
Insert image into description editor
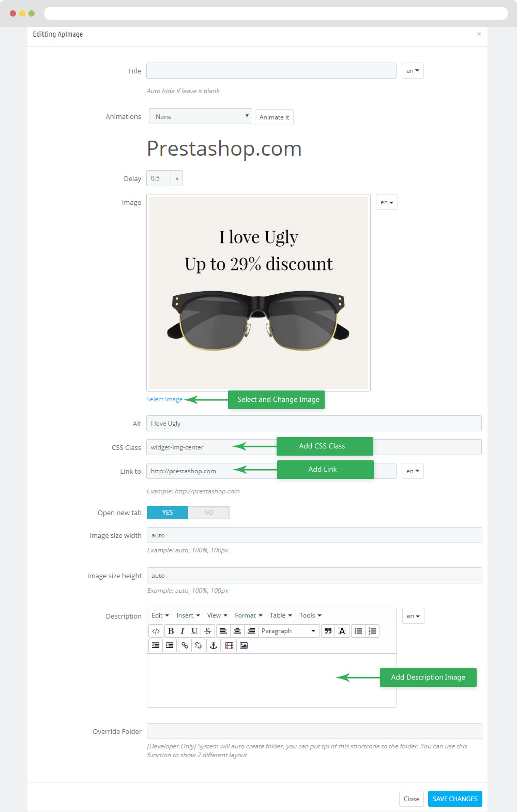(244, 645)
